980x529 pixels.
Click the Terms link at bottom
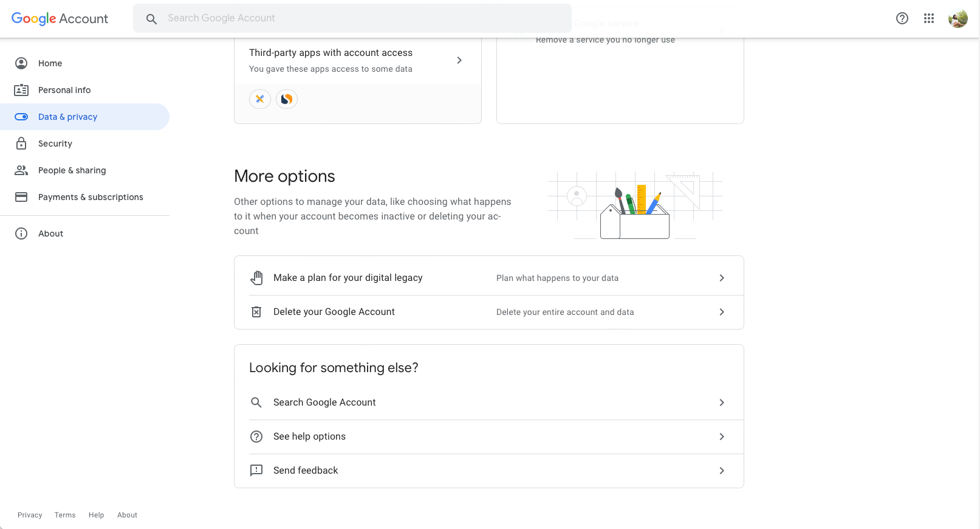pos(64,514)
